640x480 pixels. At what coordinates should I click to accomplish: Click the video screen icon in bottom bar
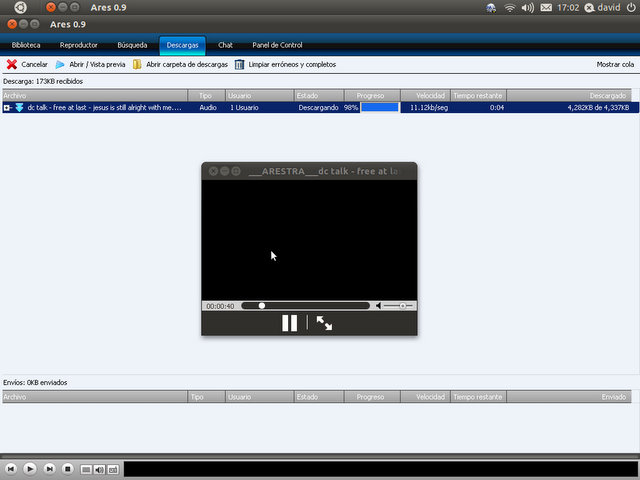[86, 470]
